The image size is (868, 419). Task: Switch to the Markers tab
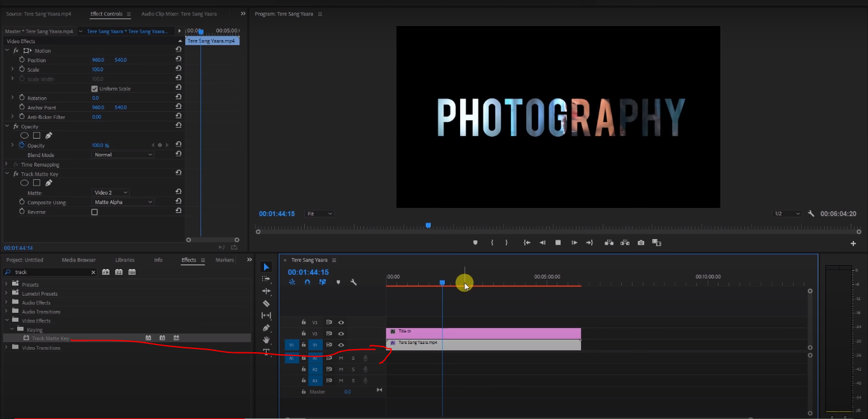225,259
